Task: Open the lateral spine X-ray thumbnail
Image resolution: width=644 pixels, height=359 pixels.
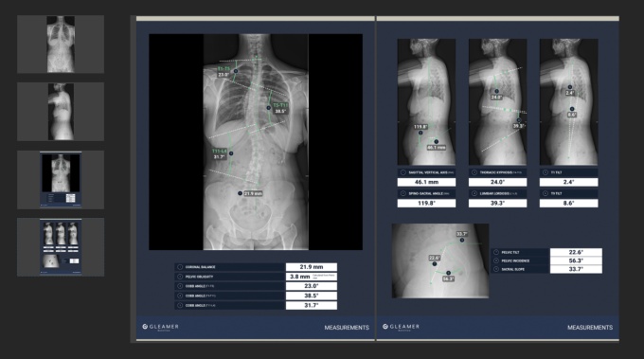Action: click(x=61, y=112)
